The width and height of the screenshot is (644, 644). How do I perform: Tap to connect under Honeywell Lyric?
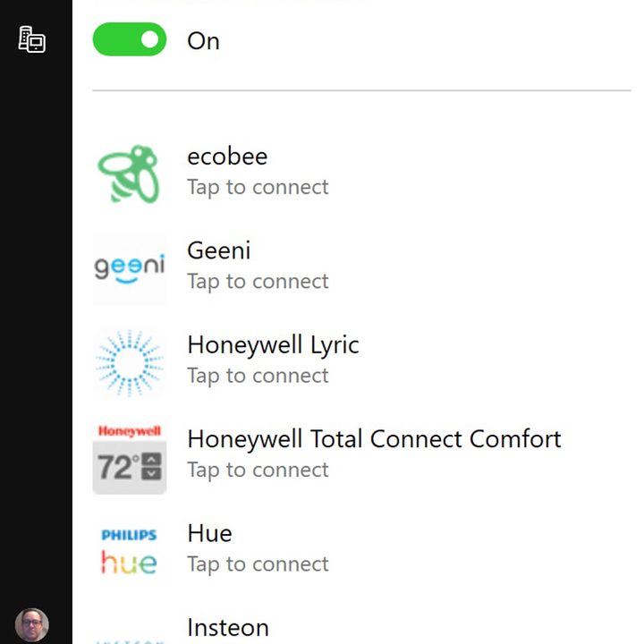coord(258,376)
